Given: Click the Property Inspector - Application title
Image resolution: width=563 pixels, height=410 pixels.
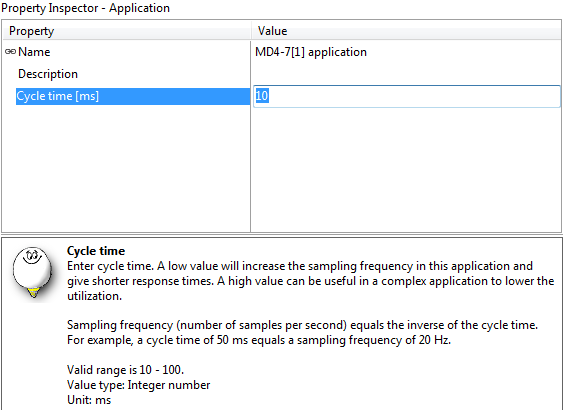Looking at the screenshot, I should 85,8.
